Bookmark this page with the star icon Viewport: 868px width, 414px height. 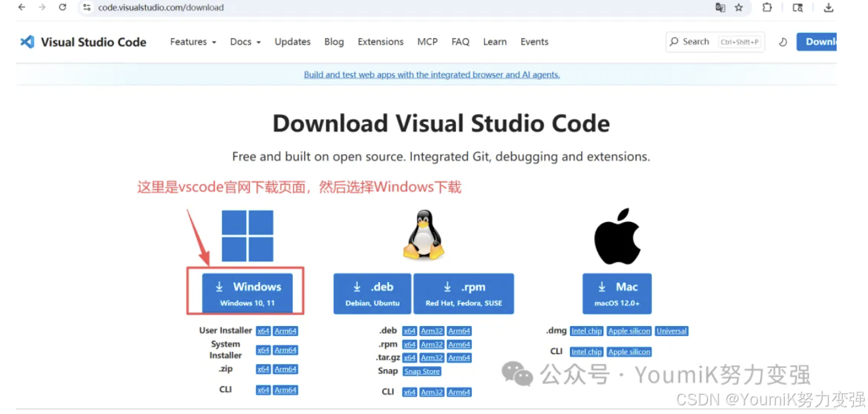click(x=739, y=7)
